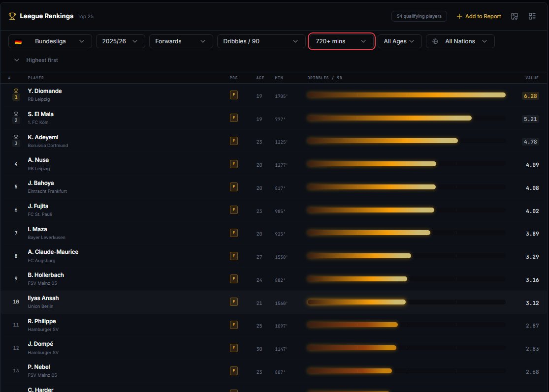Click P. Nebel's dribbles progress bar

[x=406, y=371]
